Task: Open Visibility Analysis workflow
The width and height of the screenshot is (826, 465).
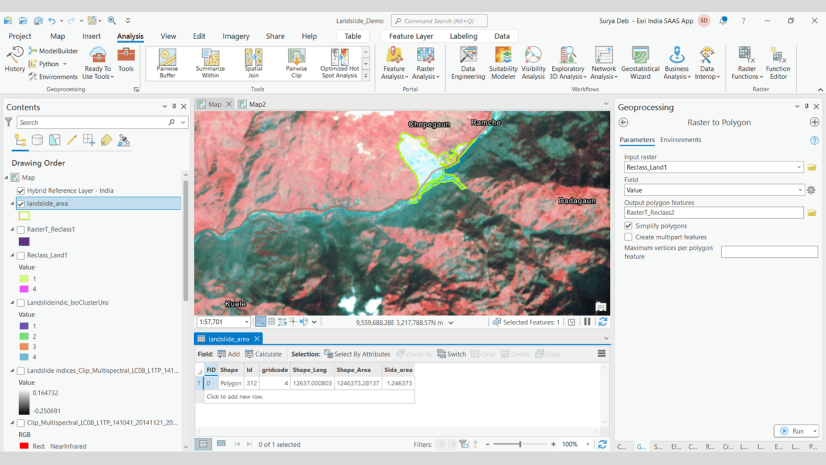Action: 533,63
